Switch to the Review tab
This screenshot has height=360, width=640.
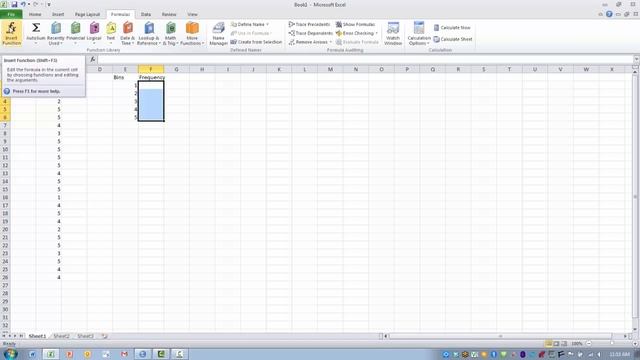pyautogui.click(x=169, y=14)
